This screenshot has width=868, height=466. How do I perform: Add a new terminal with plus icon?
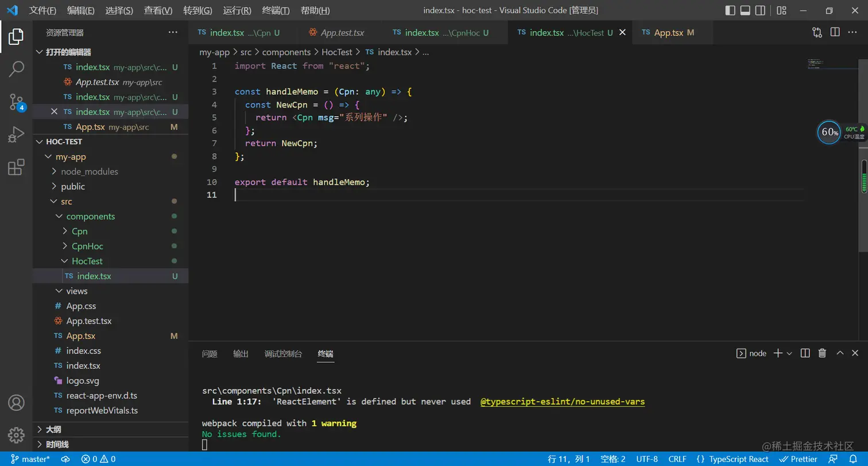click(x=778, y=353)
